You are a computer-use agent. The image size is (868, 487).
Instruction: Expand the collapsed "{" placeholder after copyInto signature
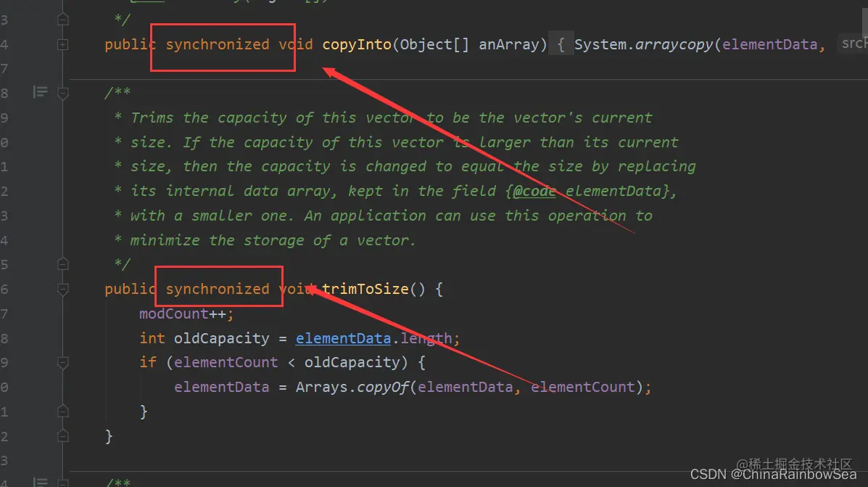coord(561,44)
